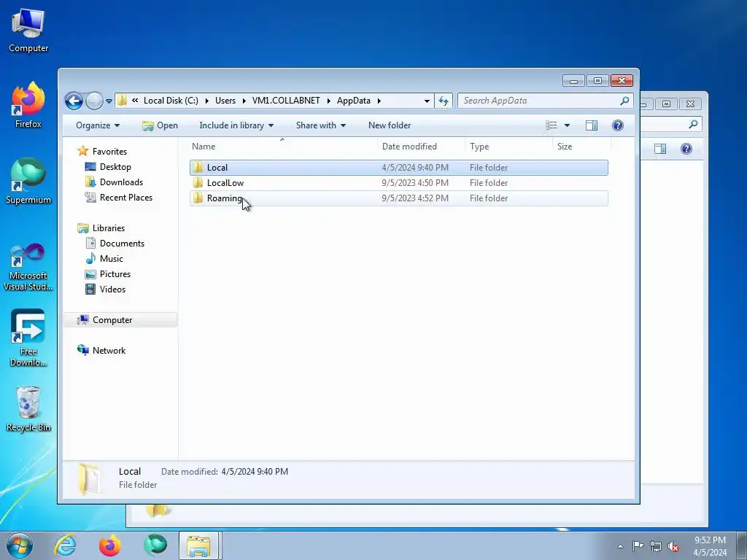Select the Microsoft Visual Studio desktop shortcut

point(28,267)
